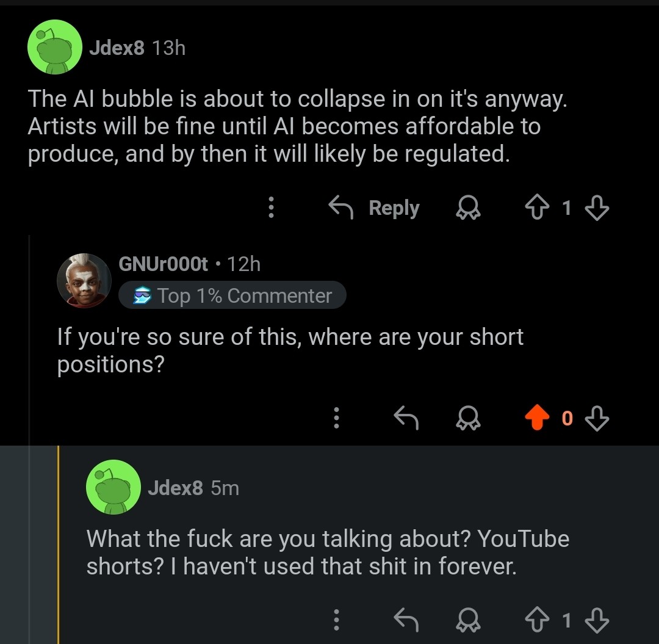Reply to the YouTube shorts comment
Screen dimensions: 659x644
406,620
